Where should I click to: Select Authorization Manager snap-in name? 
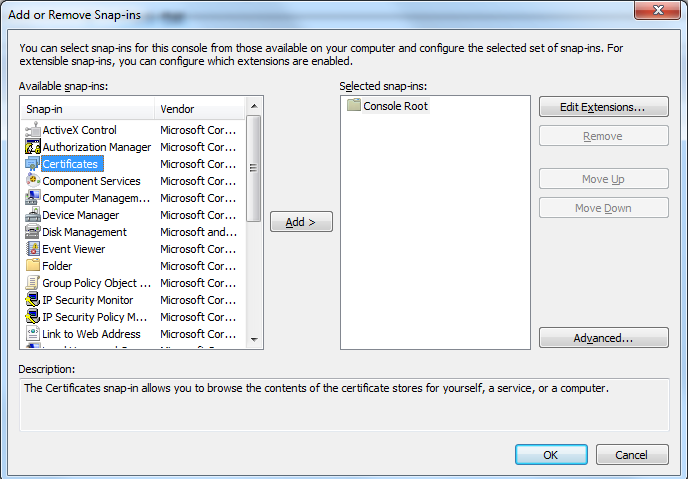click(97, 147)
